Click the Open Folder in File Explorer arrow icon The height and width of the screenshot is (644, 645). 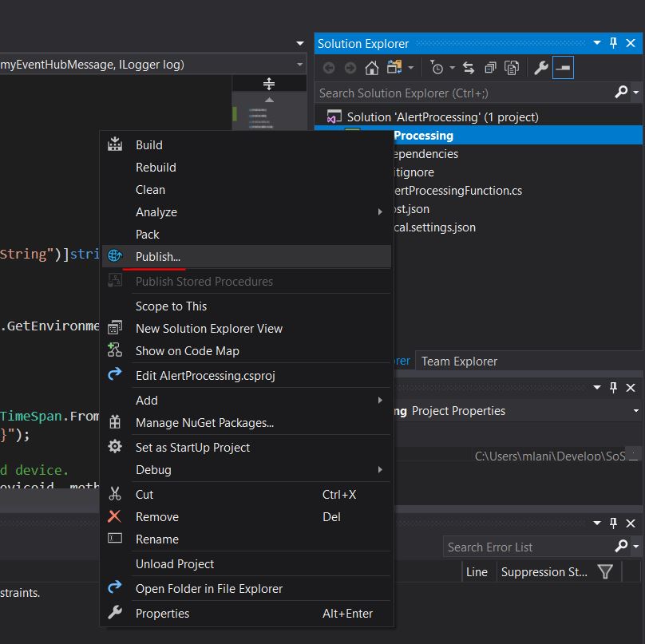click(x=115, y=587)
